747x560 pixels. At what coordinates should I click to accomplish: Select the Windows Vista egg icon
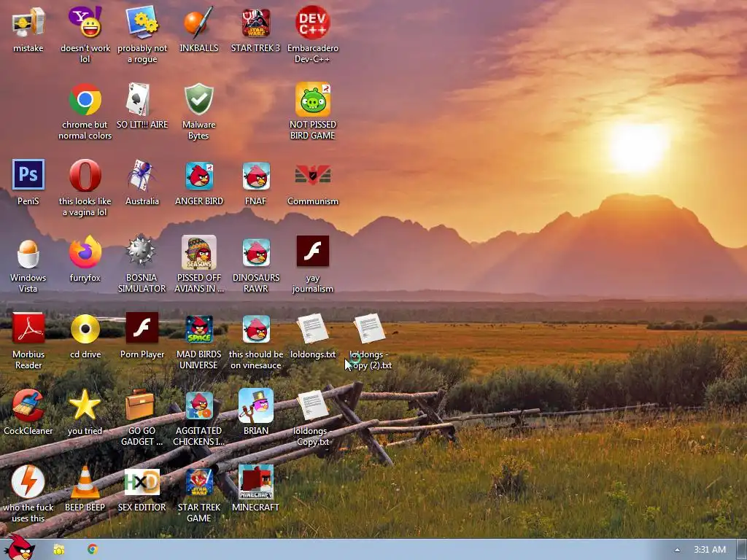pos(28,252)
